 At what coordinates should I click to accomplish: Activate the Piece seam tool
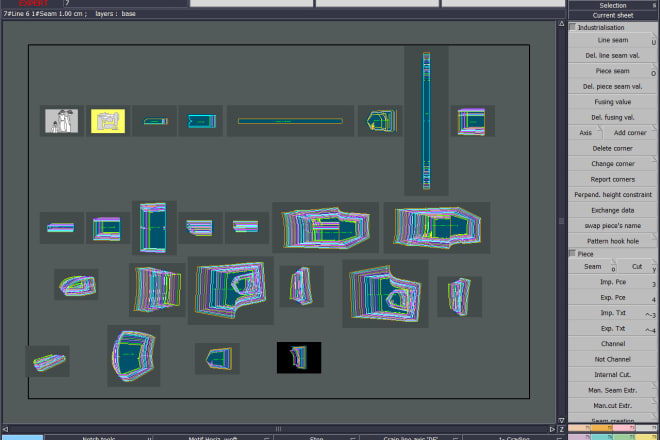pos(612,71)
